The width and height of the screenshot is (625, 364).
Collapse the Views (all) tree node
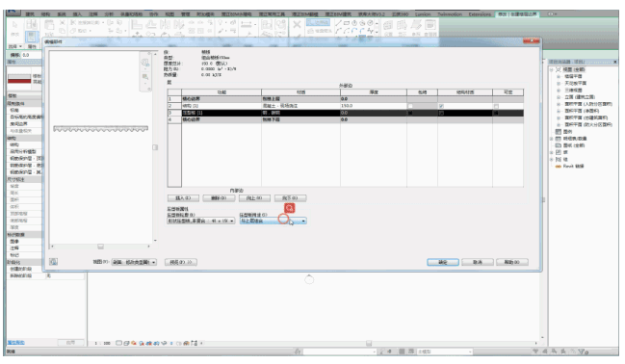coord(552,69)
